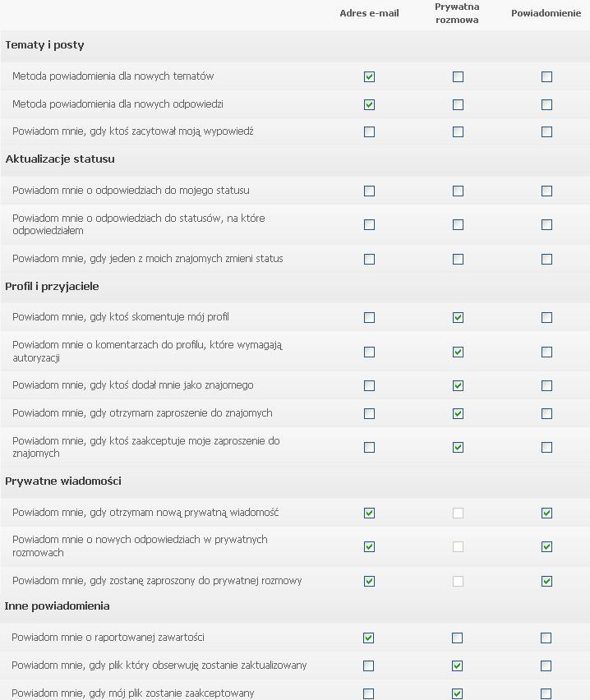Uncheck Powiadomienie for 'nową prywatną wiadomość'
The width and height of the screenshot is (590, 700).
(546, 513)
